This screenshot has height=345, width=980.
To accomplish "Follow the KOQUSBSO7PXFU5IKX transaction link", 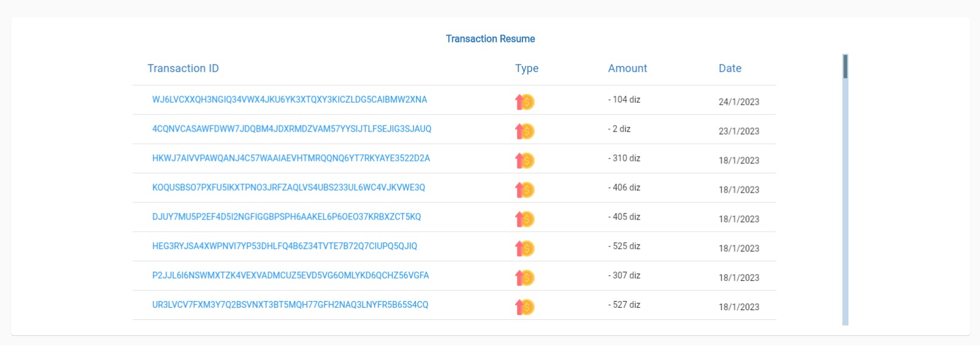I will tap(288, 188).
